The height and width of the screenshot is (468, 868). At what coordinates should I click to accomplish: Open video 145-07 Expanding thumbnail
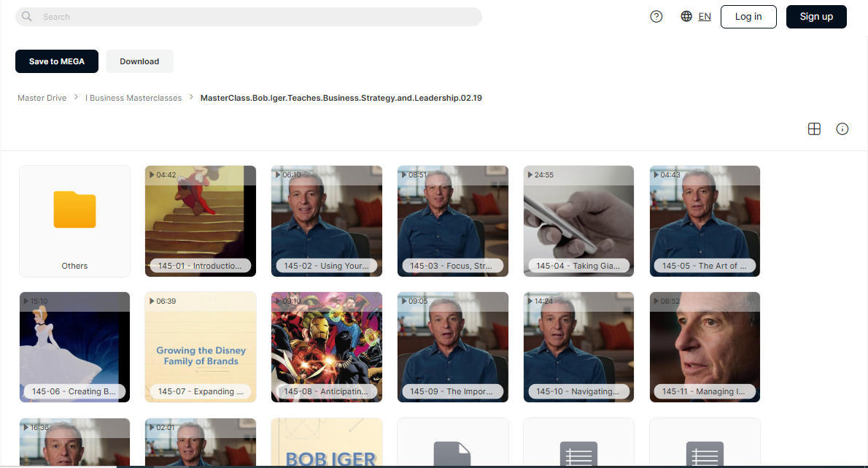[201, 348]
